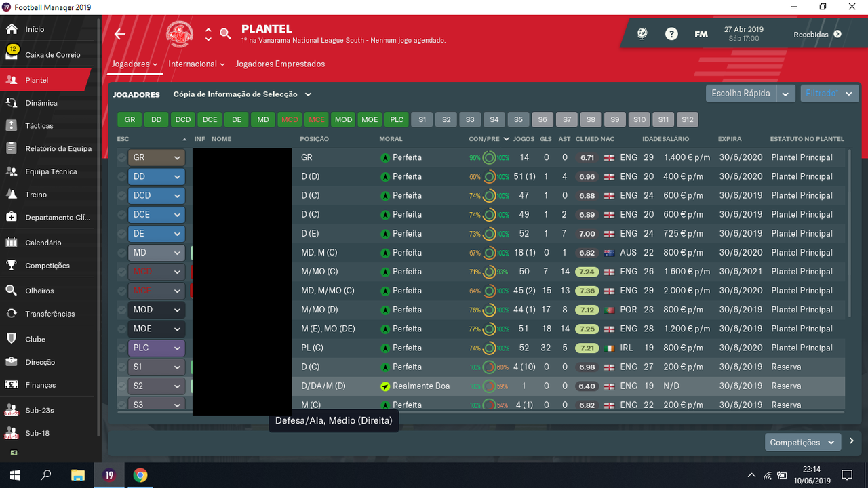Open the Olheiros scouting screen
The image size is (868, 488).
tap(39, 291)
